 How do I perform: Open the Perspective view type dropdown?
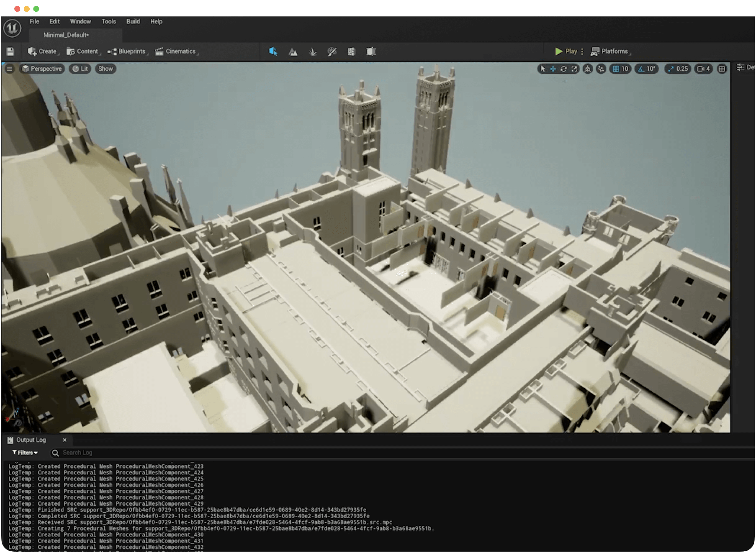pos(42,69)
